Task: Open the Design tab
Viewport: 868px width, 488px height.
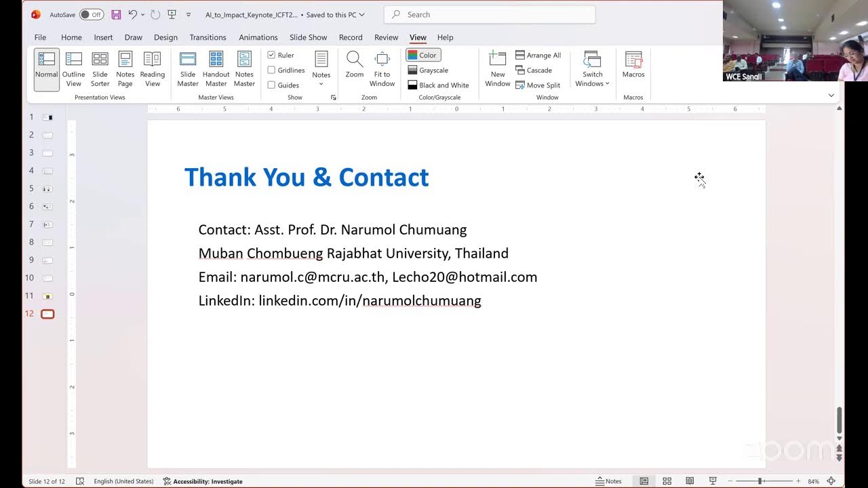Action: [x=165, y=37]
